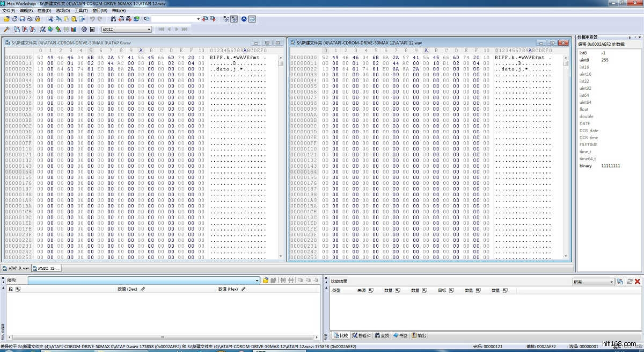The width and height of the screenshot is (644, 352).
Task: Open the 工具(T) menu
Action: (81, 10)
